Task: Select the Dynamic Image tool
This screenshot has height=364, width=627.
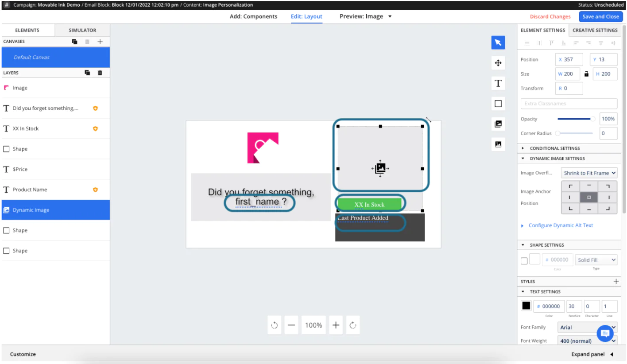Action: 498,124
